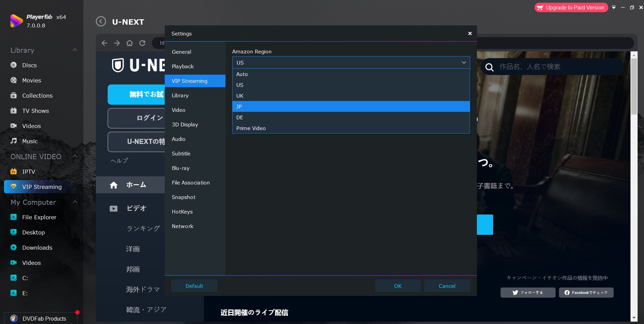644x324 pixels.
Task: Open Videos under Library
Action: tap(31, 126)
